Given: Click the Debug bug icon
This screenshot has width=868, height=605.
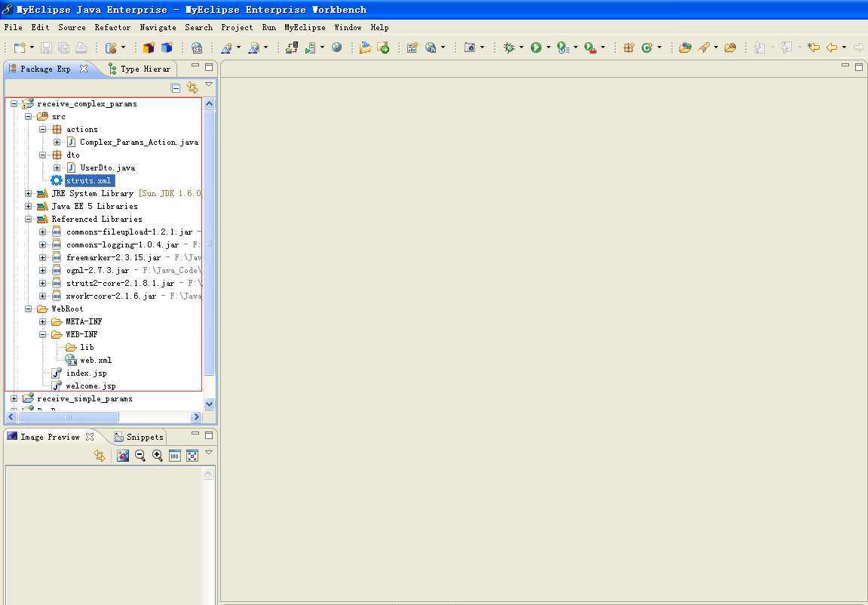Looking at the screenshot, I should click(x=509, y=48).
